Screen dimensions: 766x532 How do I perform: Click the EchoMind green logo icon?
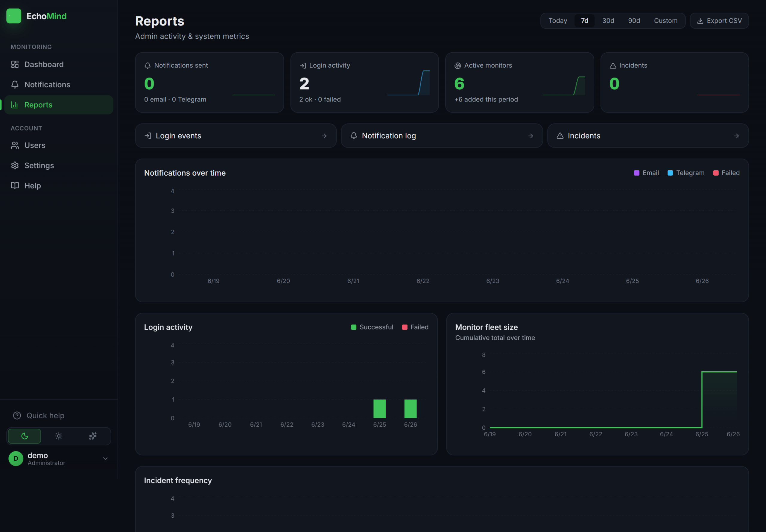tap(14, 16)
